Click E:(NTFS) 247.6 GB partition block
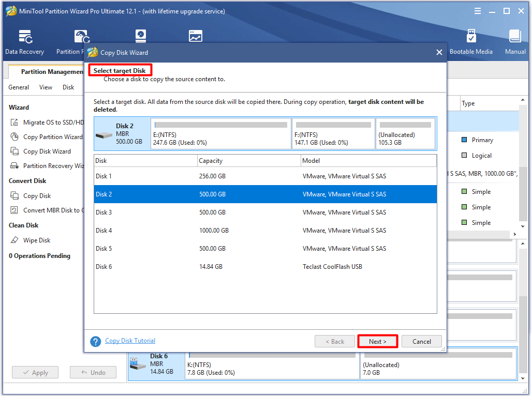Viewport: 532px width, 396px height. pos(221,133)
